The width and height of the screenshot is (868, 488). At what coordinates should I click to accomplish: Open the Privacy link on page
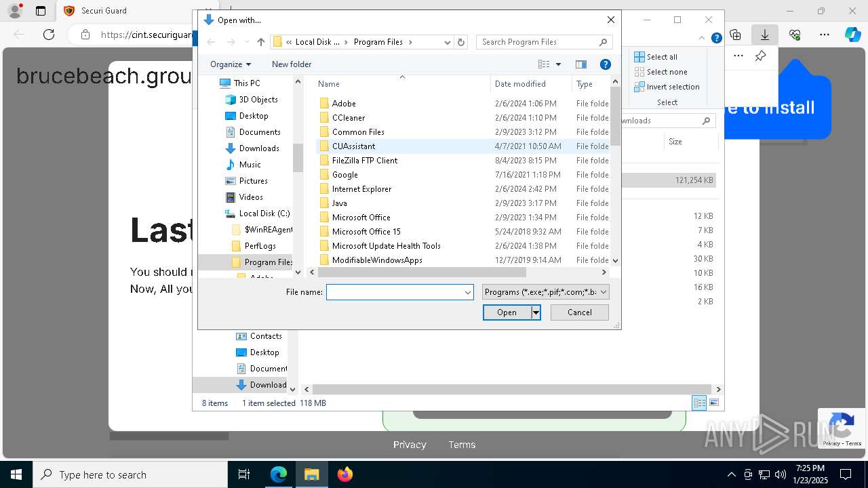(x=410, y=445)
